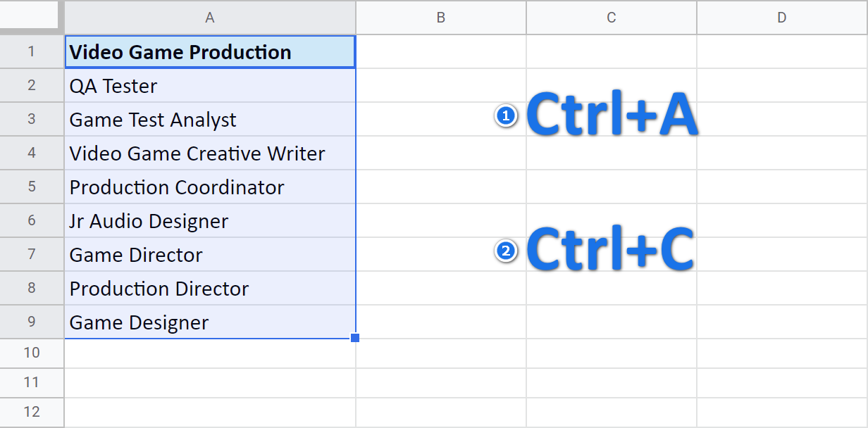Select column C header
The height and width of the screenshot is (428, 868).
(x=611, y=18)
